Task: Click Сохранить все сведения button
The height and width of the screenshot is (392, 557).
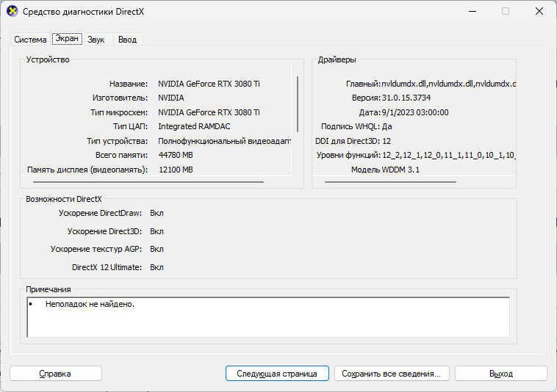Action: 392,374
